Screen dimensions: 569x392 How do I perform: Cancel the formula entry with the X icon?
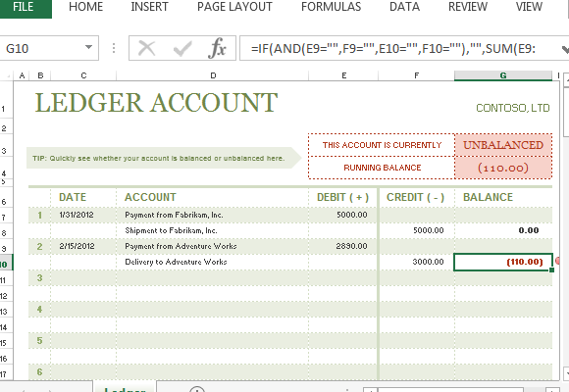(147, 48)
